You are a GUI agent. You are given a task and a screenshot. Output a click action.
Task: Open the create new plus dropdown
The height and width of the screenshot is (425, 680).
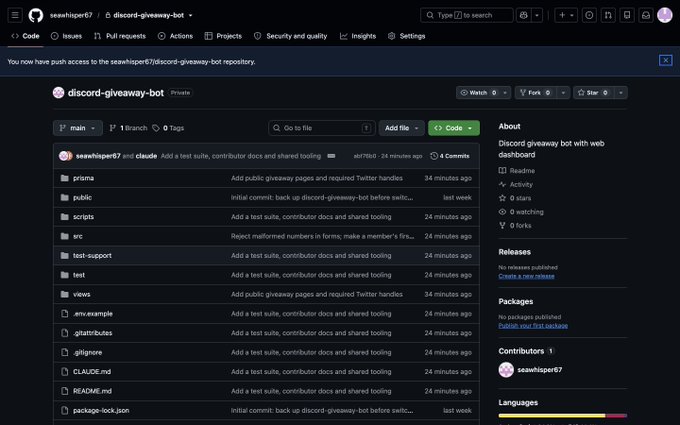coord(566,15)
